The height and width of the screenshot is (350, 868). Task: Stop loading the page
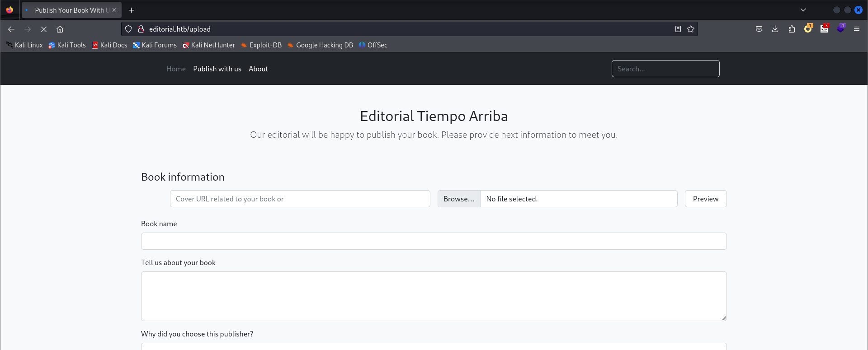click(44, 29)
